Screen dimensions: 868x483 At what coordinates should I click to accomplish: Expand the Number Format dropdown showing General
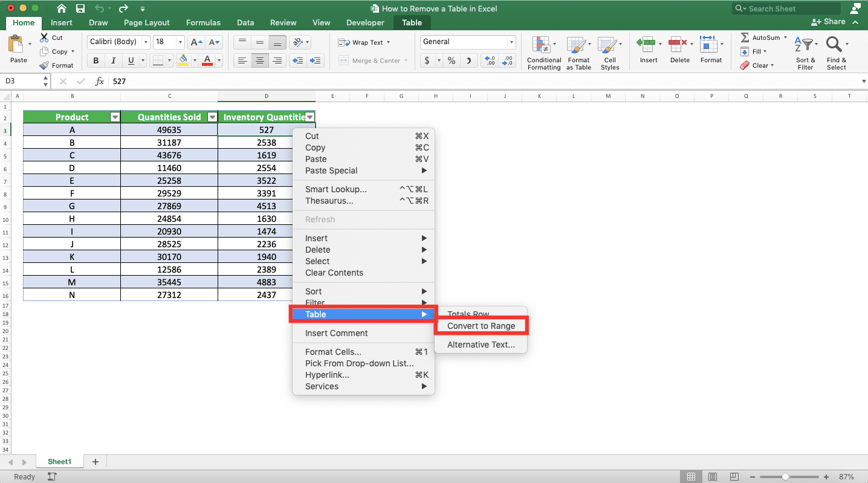tap(511, 42)
